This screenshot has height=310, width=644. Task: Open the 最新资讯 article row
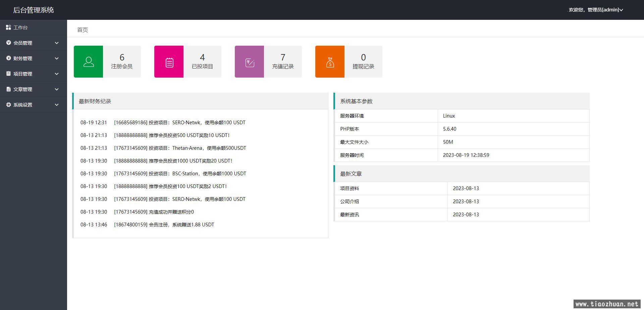tap(462, 215)
